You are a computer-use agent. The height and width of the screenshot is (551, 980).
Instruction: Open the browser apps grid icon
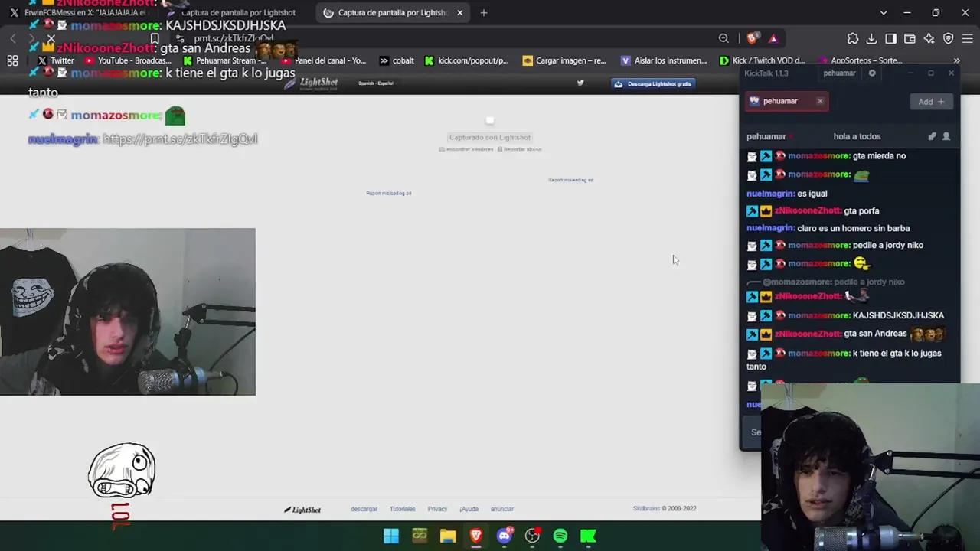[x=13, y=60]
